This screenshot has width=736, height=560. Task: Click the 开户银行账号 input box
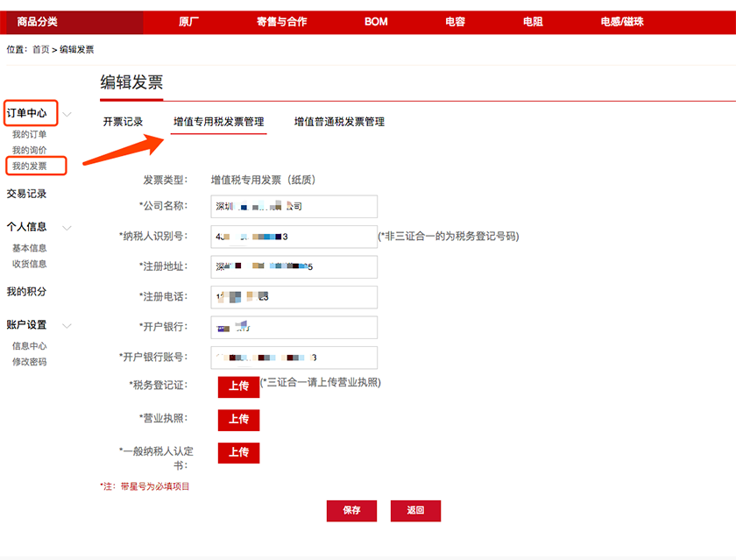[294, 358]
